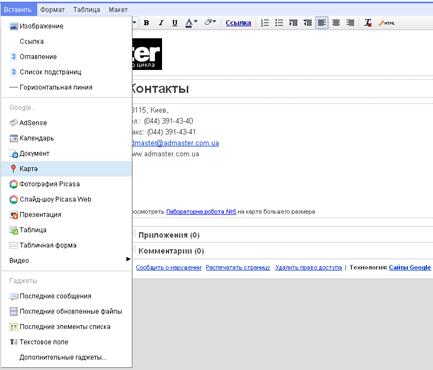Insert Табличная форма
Image resolution: width=433 pixels, height=370 pixels.
(66, 245)
